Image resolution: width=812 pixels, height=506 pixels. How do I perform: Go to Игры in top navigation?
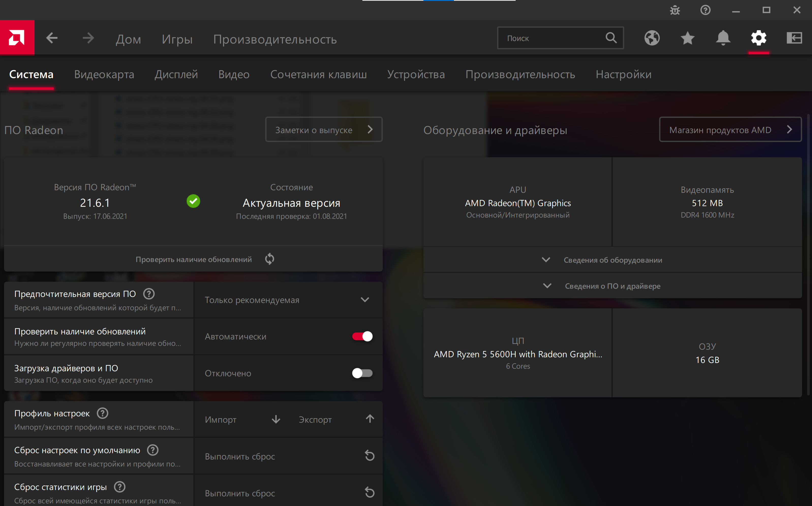(177, 39)
